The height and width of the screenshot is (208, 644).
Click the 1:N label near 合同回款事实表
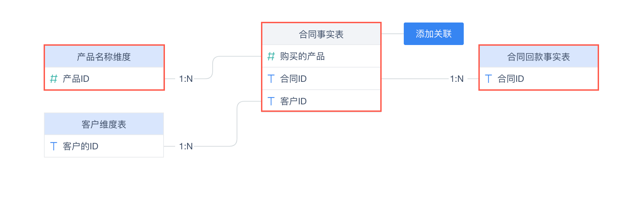click(x=457, y=79)
